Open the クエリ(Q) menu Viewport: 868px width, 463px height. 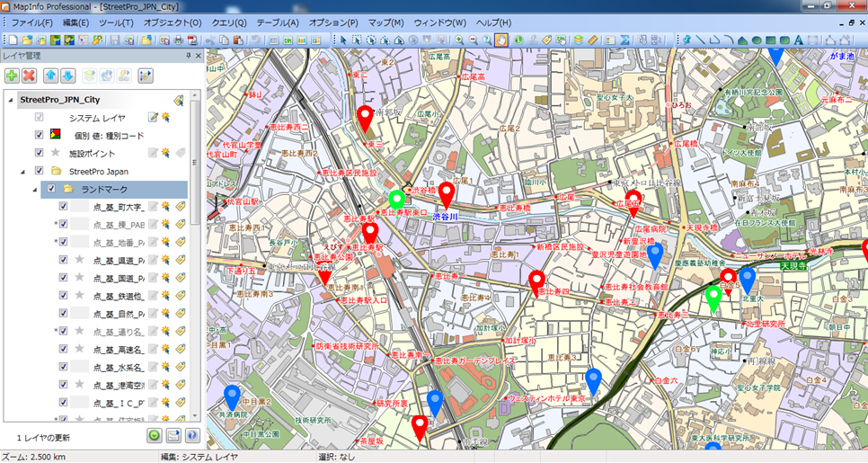(x=228, y=22)
